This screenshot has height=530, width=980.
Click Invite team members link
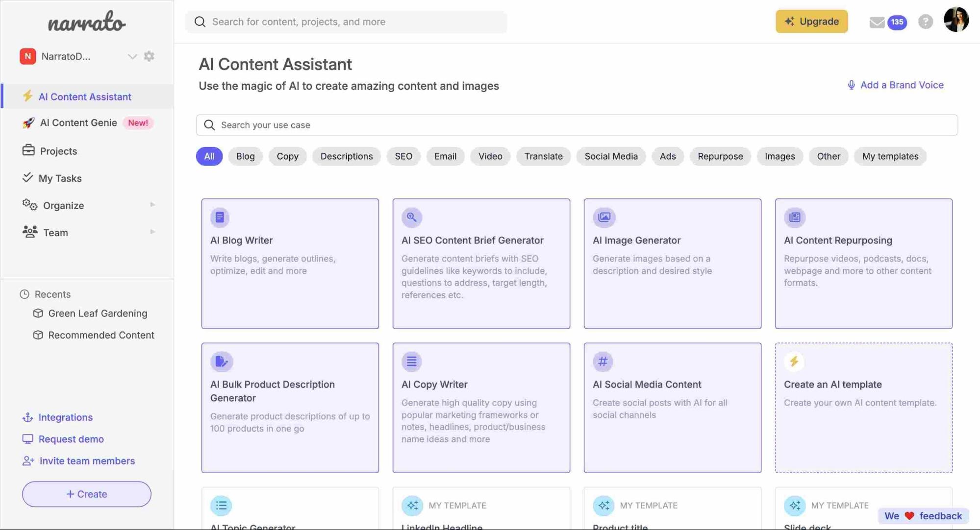(78, 461)
